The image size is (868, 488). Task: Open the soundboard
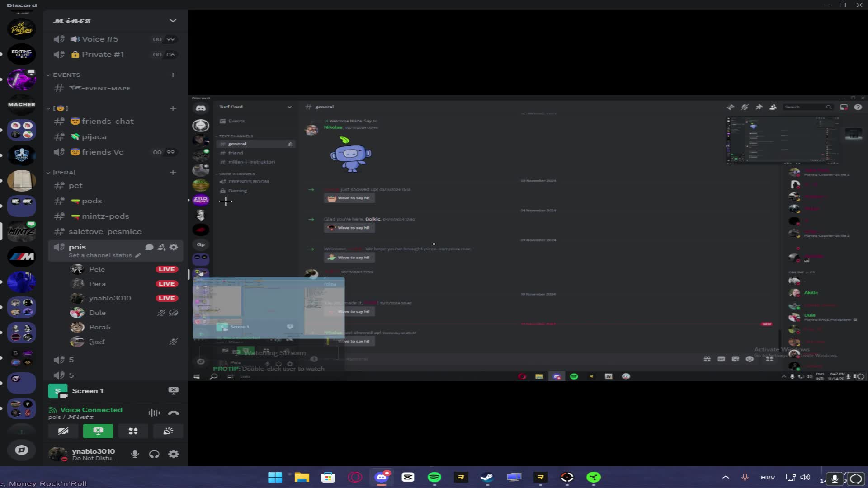[x=168, y=431]
